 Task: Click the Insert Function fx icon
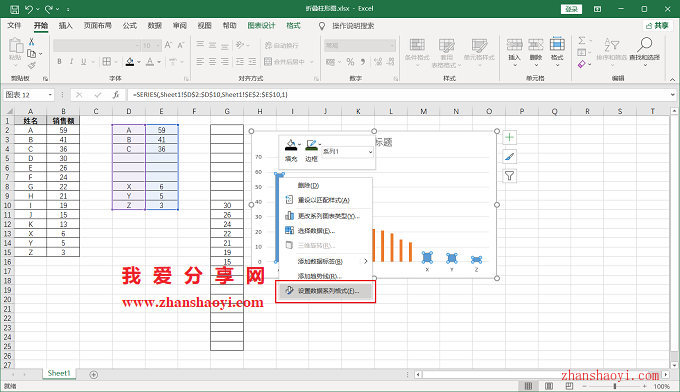click(116, 95)
